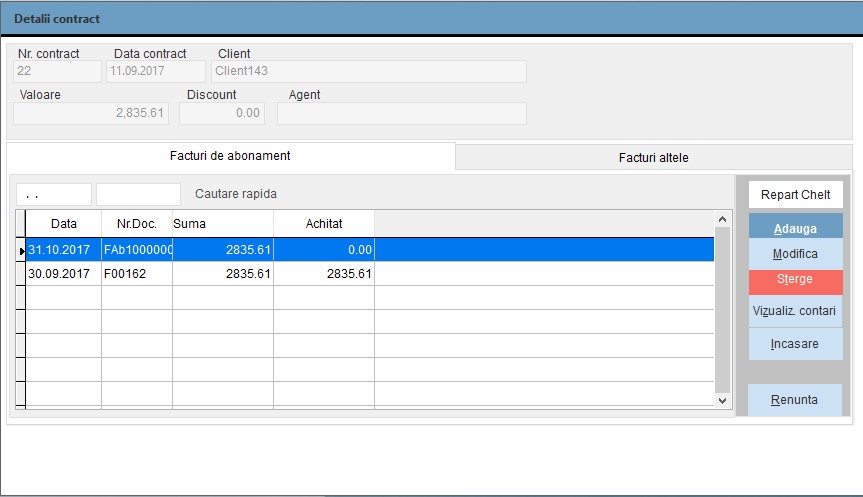
Task: Click the second Cautare rapida search box
Action: click(138, 195)
